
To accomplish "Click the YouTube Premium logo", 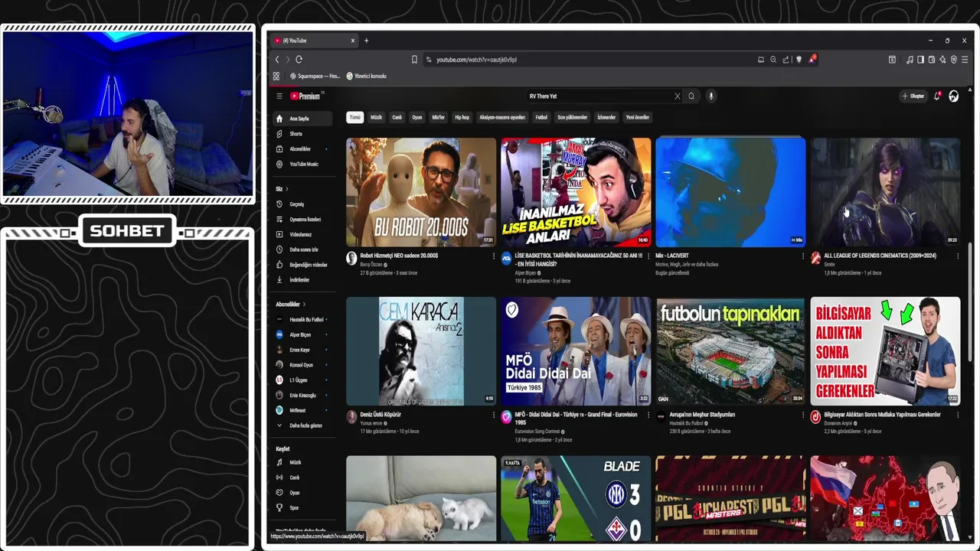I will coord(307,96).
